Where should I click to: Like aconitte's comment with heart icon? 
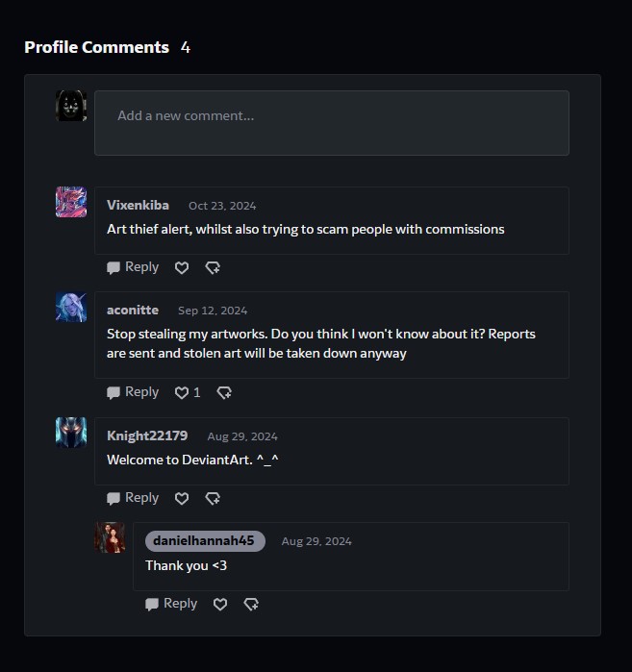click(182, 393)
